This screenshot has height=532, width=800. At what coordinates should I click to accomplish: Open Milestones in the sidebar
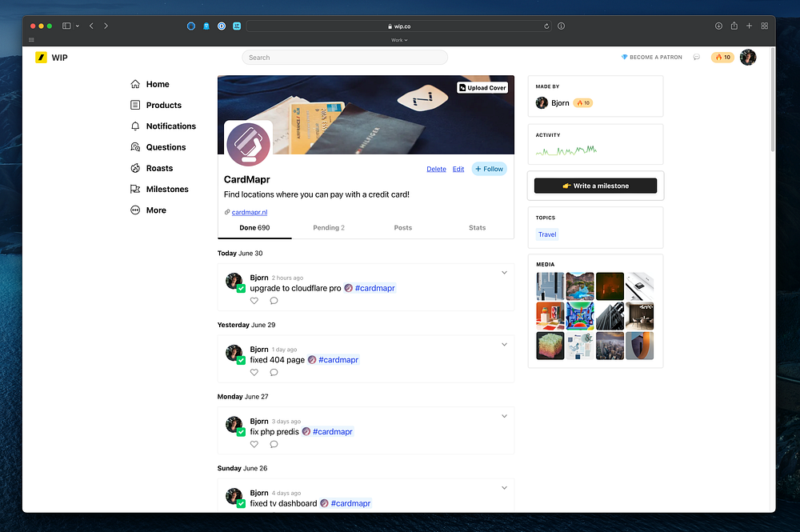click(x=159, y=190)
